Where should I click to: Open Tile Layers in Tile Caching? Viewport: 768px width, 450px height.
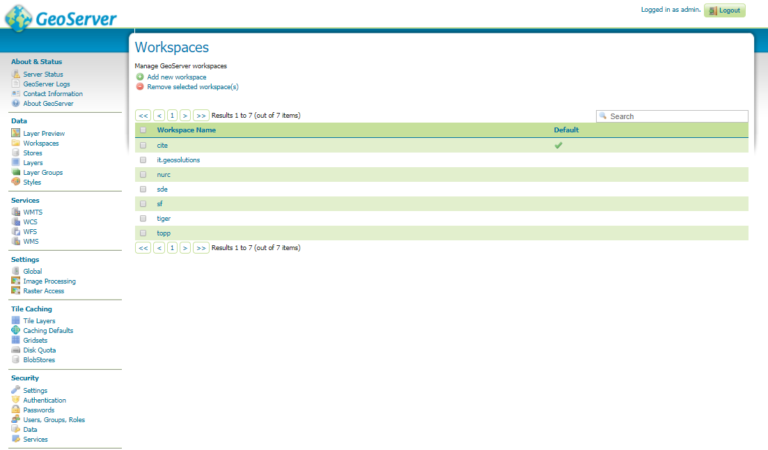(x=39, y=320)
